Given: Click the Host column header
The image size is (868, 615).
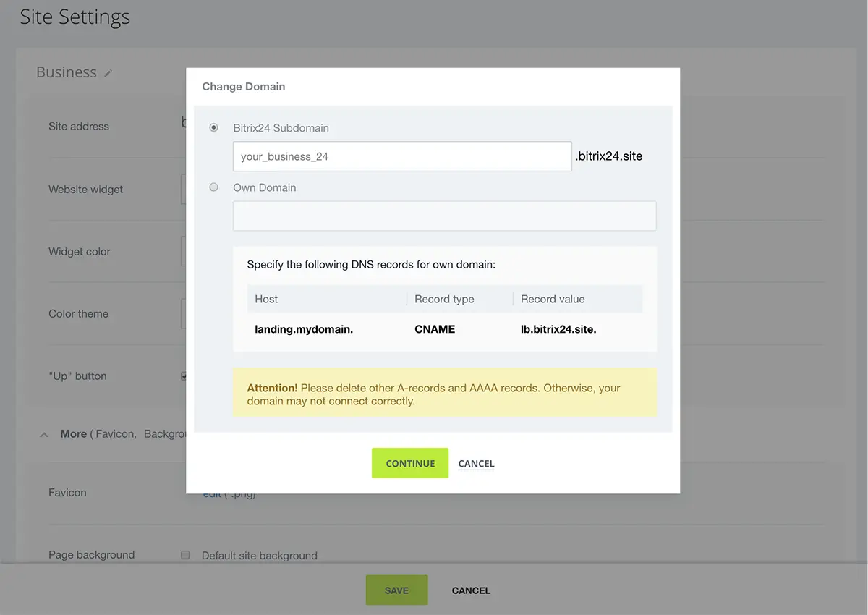Looking at the screenshot, I should [266, 299].
